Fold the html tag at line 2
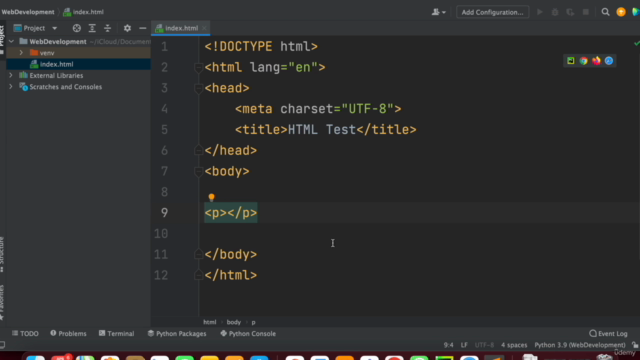640x360 pixels. (198, 67)
